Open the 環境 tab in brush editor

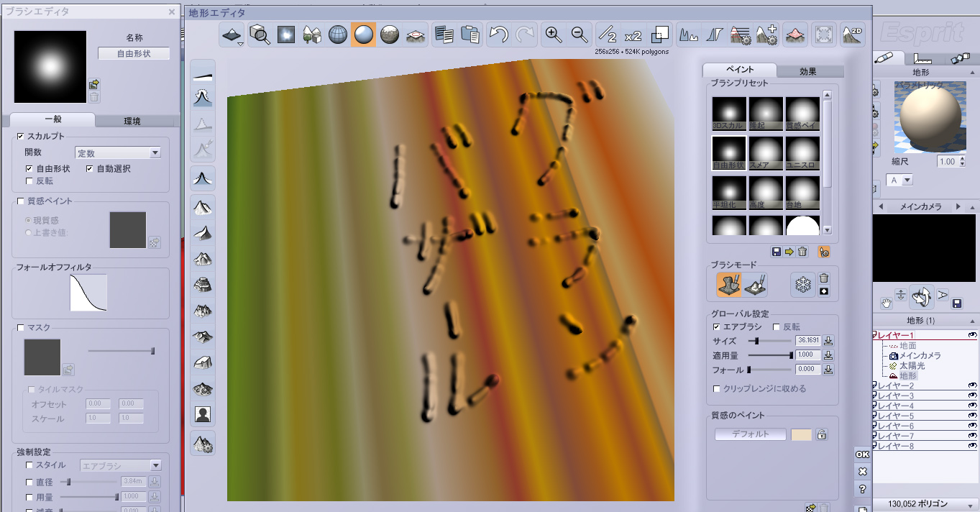coord(132,121)
